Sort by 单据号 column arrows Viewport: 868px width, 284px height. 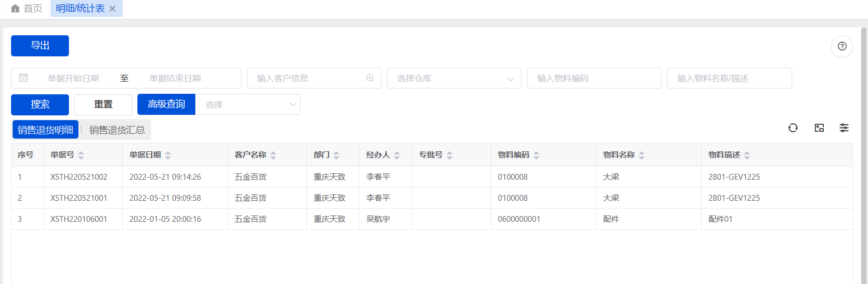(x=81, y=155)
